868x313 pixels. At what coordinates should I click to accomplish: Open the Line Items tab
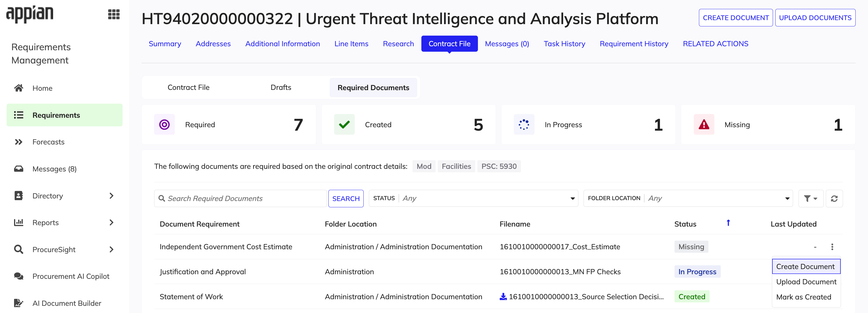351,44
